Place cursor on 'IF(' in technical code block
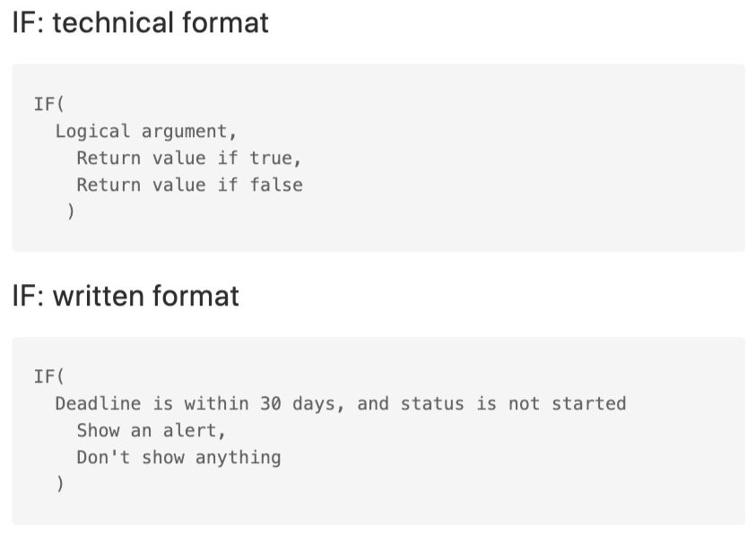 (48, 104)
